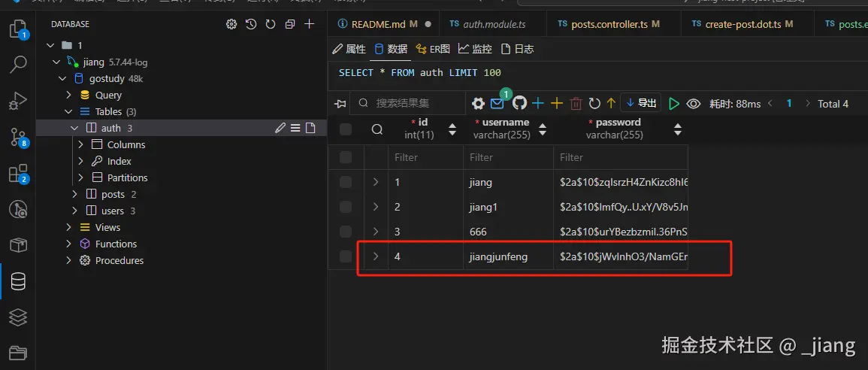Collapse all in DATABASE panel
Viewport: 868px width, 370px height.
pos(289,24)
